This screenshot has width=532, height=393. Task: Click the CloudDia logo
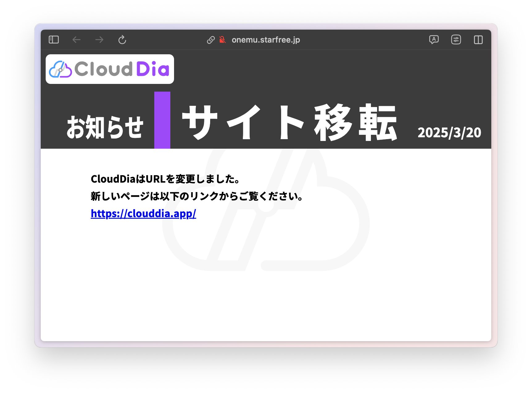[110, 69]
